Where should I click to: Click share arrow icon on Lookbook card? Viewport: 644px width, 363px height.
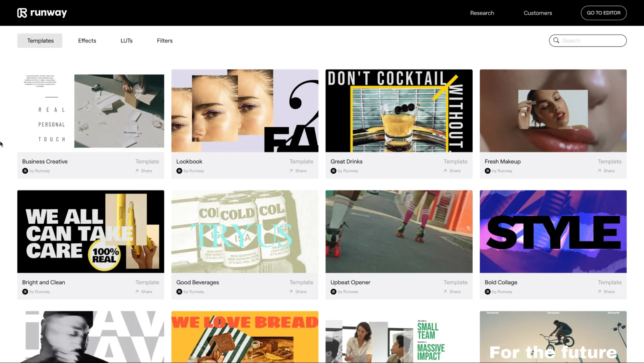point(291,171)
